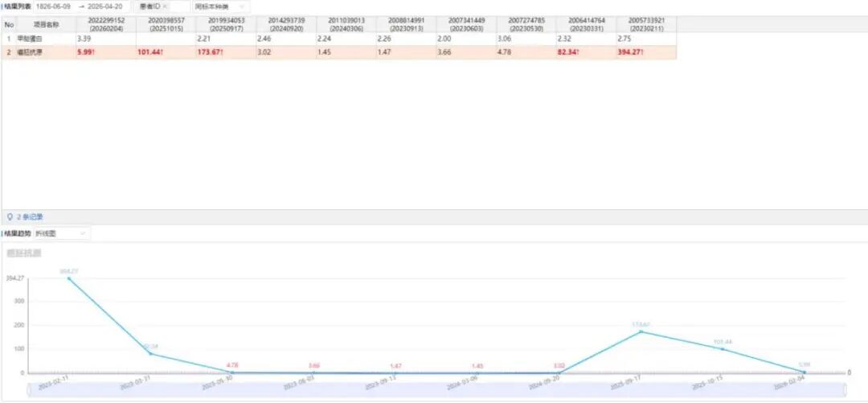The image size is (868, 403).
Task: Click the lightbulb icon beside the 2 records count
Action: coord(10,216)
